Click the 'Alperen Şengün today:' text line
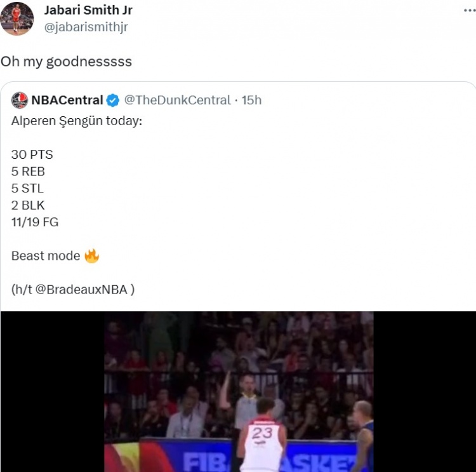476x472 pixels. coord(77,121)
